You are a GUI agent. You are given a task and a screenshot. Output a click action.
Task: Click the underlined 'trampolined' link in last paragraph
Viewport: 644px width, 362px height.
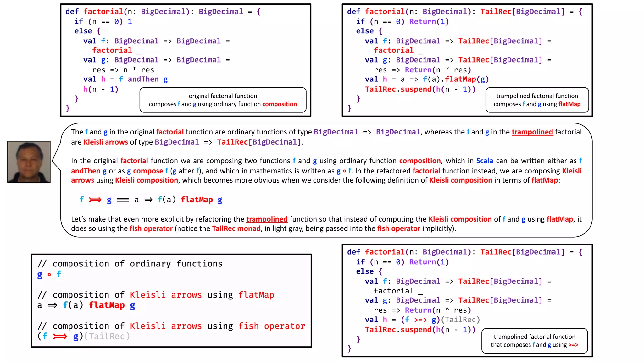(267, 219)
